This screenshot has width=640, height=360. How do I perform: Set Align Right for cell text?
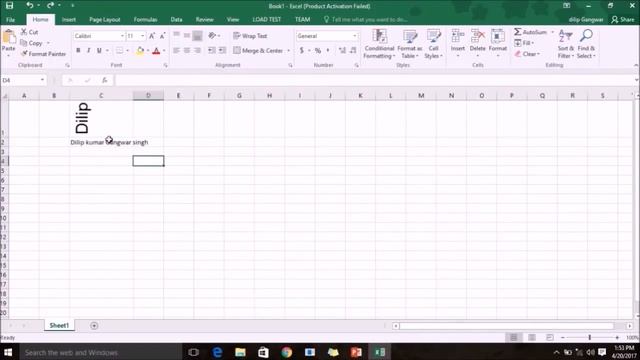coord(198,51)
